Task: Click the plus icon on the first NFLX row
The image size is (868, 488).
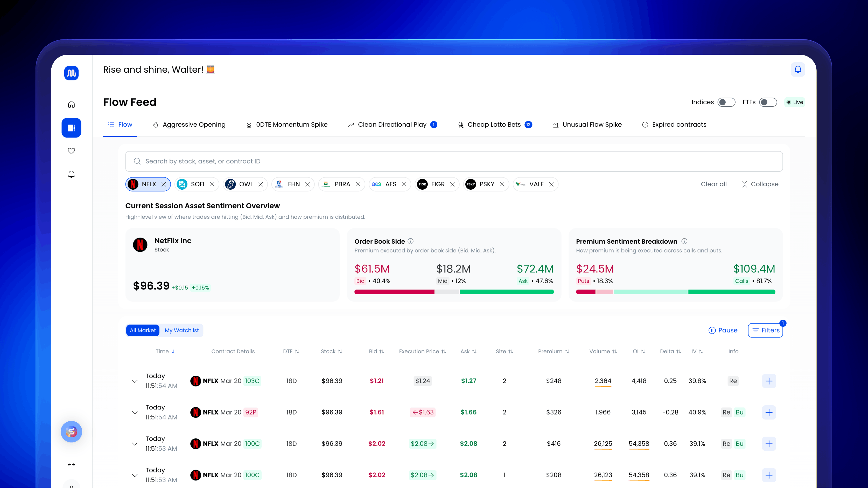Action: click(x=769, y=381)
